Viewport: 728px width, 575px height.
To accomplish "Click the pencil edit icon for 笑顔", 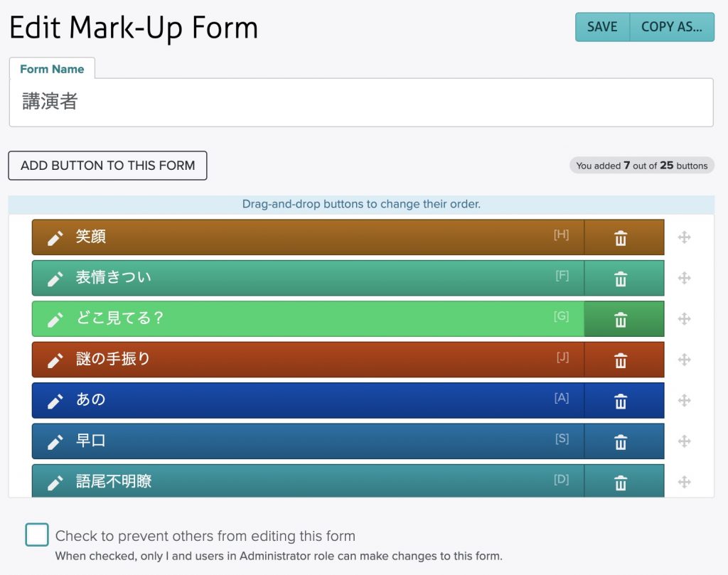I will point(55,237).
